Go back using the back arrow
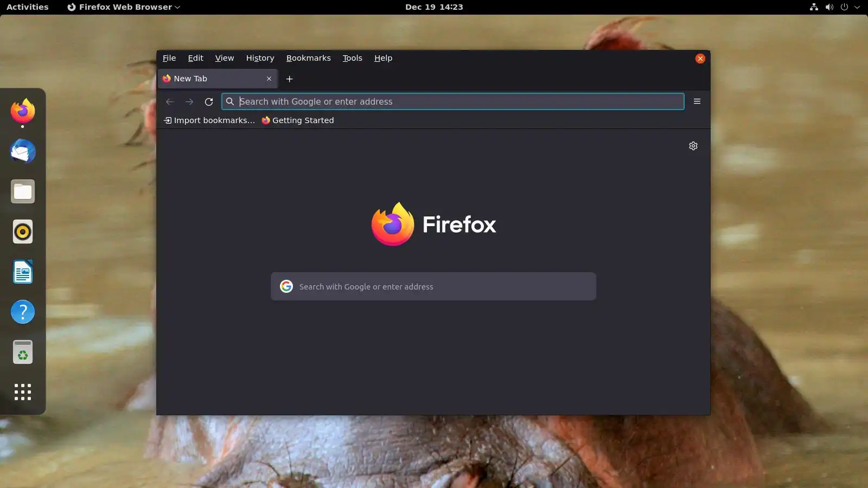The width and height of the screenshot is (868, 488). (170, 101)
